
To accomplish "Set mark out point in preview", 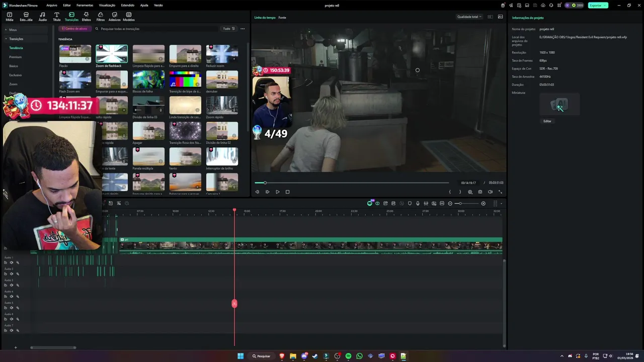I will coord(460,192).
